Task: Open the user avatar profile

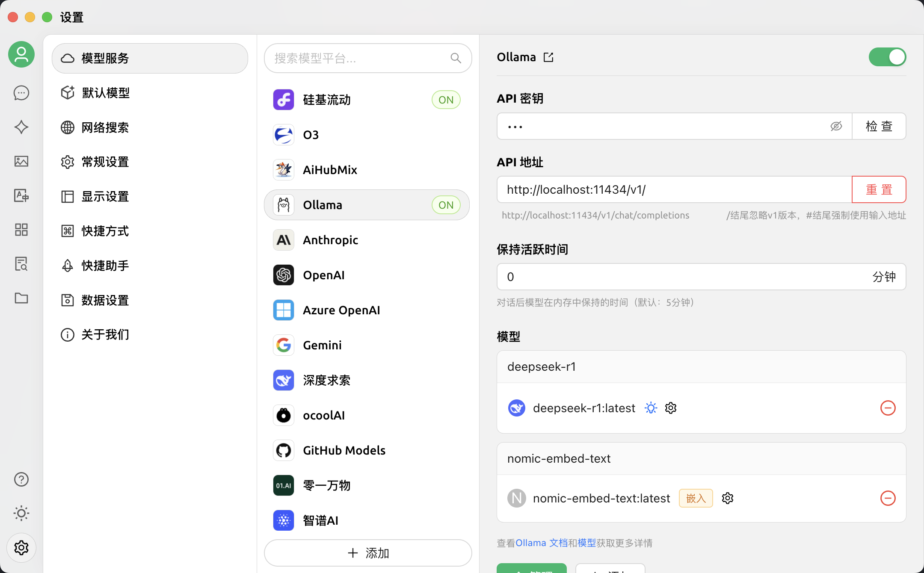Action: pos(21,54)
